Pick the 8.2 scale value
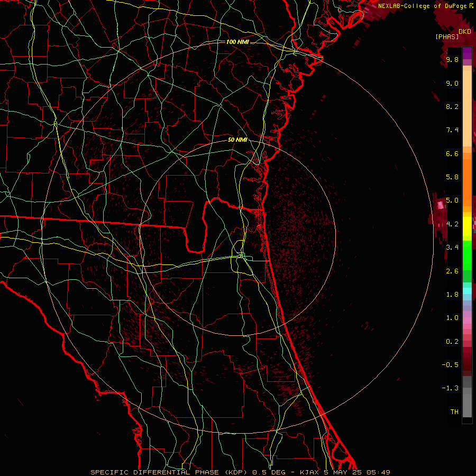Screen dimensions: 476x476 coord(452,106)
